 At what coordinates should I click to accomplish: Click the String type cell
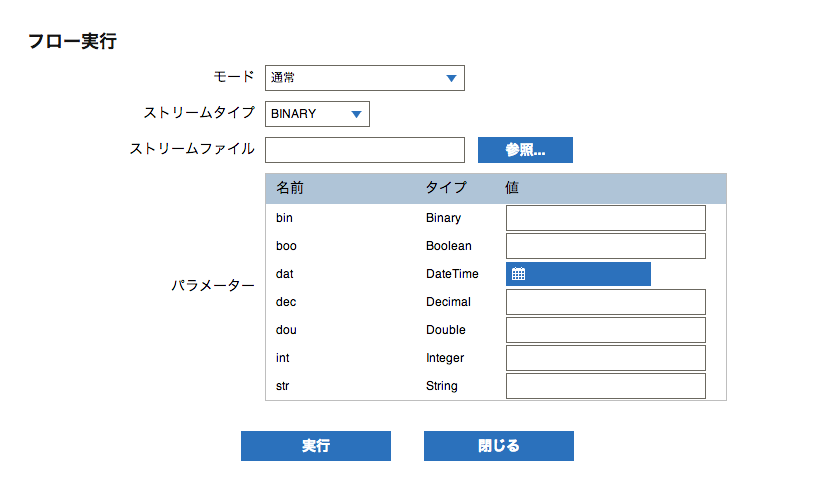[x=442, y=386]
